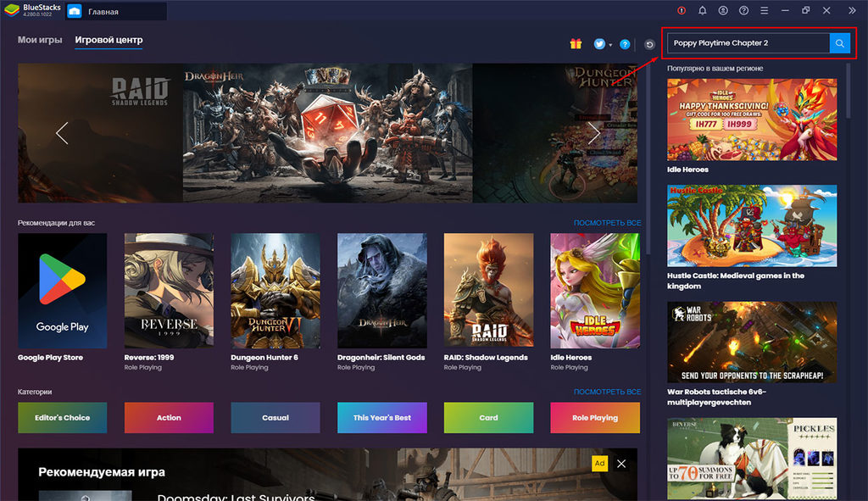868x501 pixels.
Task: Open the RAID Shadow Legends carousel banner
Action: coord(100,133)
